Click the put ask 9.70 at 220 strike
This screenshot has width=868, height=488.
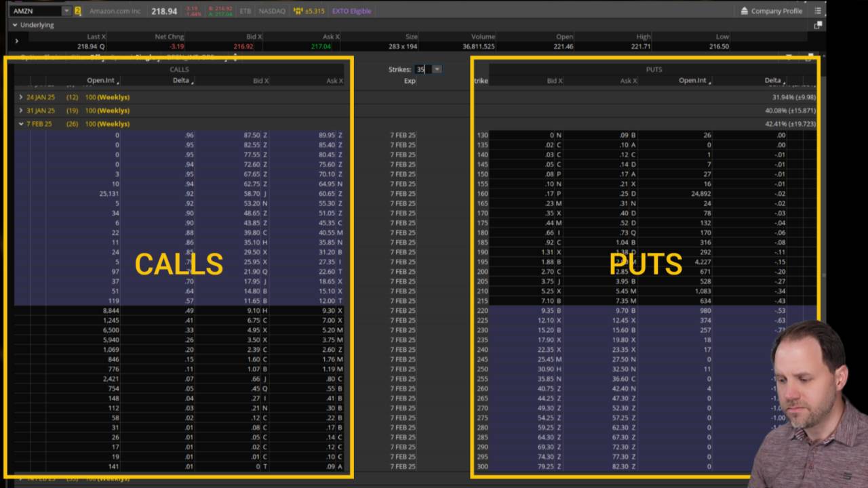622,311
